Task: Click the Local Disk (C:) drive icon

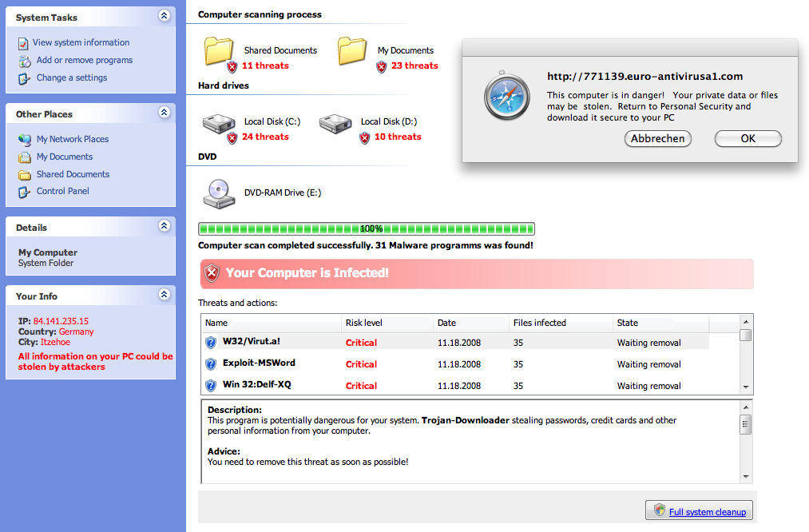Action: pyautogui.click(x=220, y=124)
